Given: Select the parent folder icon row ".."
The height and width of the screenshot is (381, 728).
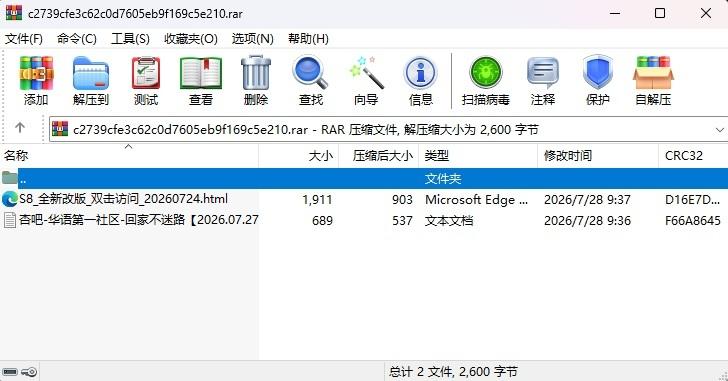Looking at the screenshot, I should click(x=9, y=178).
